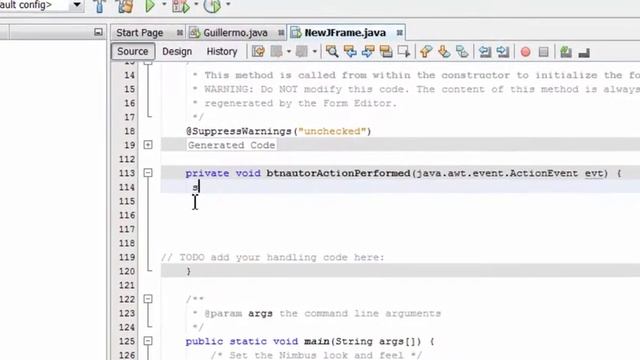Viewport: 640px width, 360px height.
Task: Click the Generated Code folded block
Action: click(x=231, y=145)
